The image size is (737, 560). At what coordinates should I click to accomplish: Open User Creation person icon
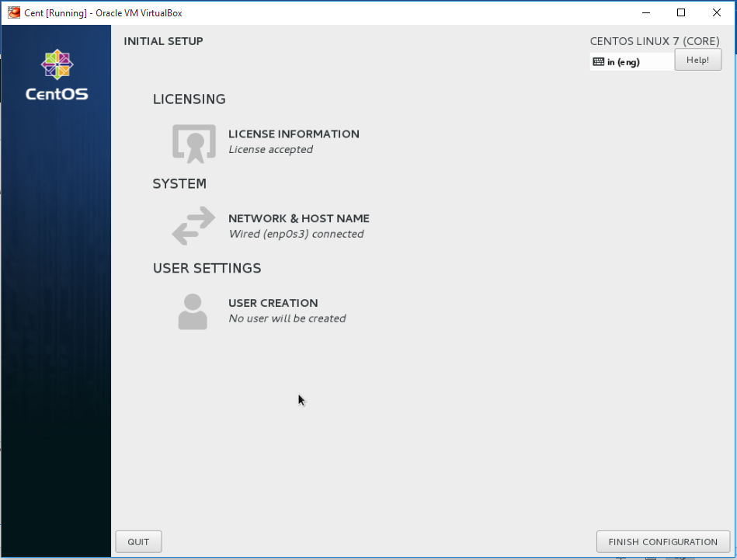(x=193, y=311)
